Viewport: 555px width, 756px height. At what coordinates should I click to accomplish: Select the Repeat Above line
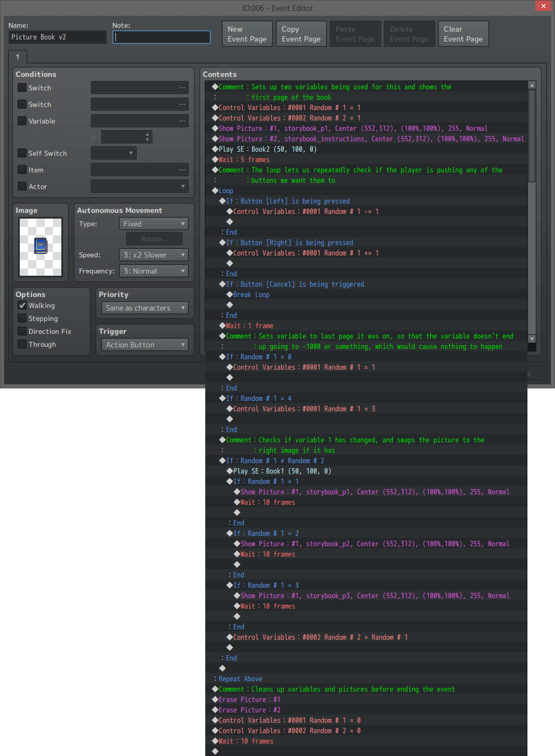366,679
